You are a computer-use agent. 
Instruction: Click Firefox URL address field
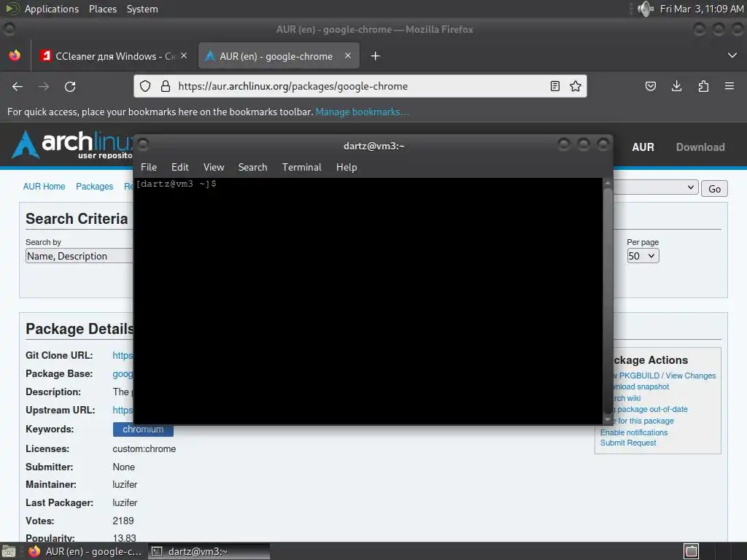360,86
